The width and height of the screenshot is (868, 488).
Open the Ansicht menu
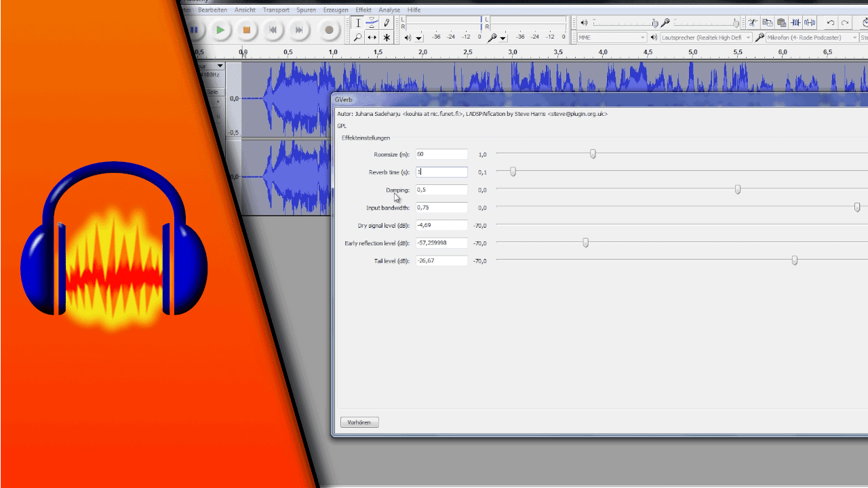pos(245,10)
